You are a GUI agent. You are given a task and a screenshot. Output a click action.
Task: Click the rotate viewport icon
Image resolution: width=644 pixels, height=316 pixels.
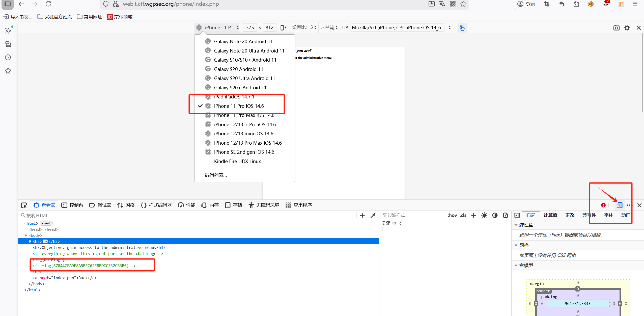click(x=283, y=28)
